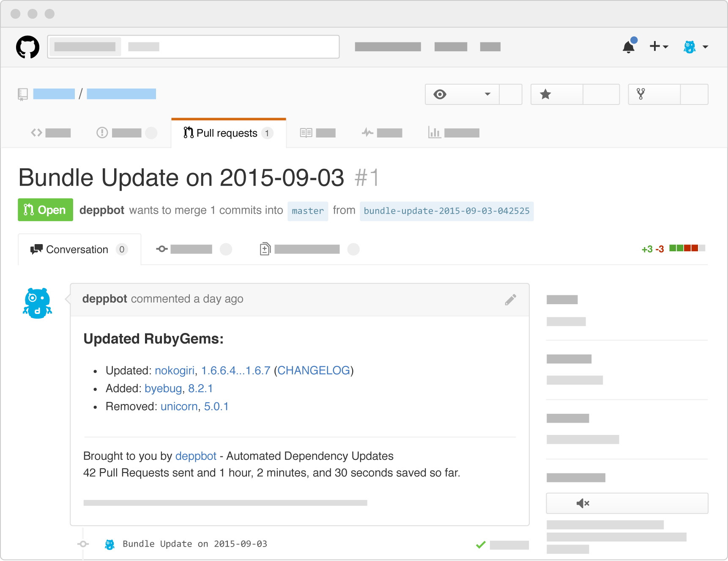The width and height of the screenshot is (728, 561).
Task: Open the 1.6.6.4...1.6.7 version comparison link
Action: pyautogui.click(x=235, y=371)
